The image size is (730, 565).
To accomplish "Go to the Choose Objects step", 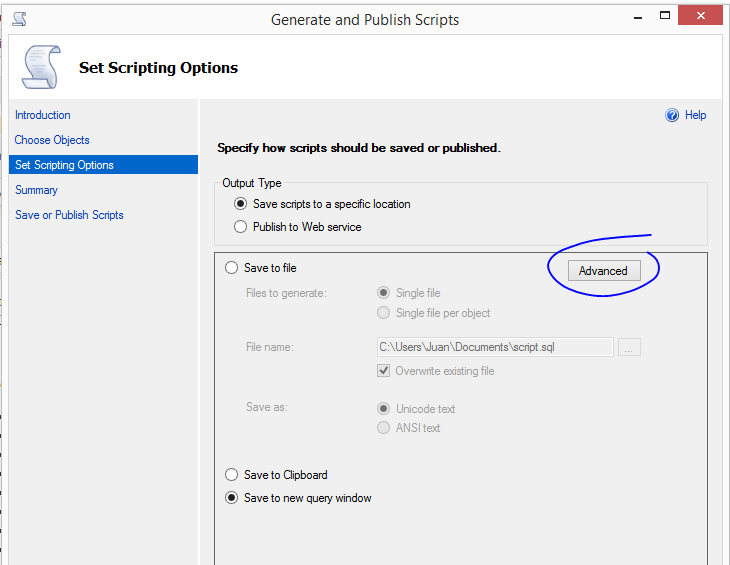I will pyautogui.click(x=52, y=140).
